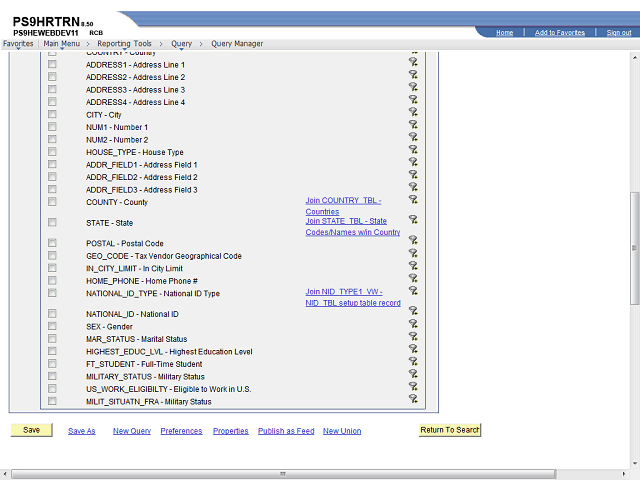Add criteria filter for STATE field

coord(413,220)
